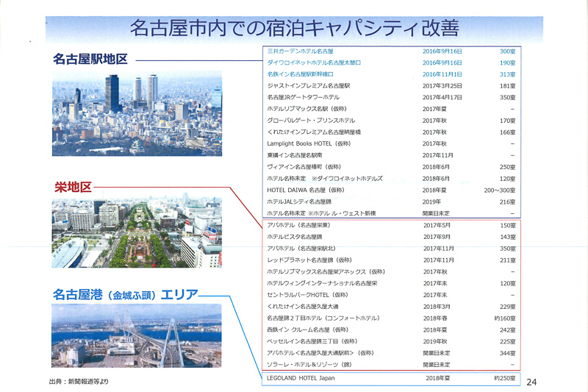Select ホテル名称未定 ※ダイワロイネットホテルズ

point(325,179)
